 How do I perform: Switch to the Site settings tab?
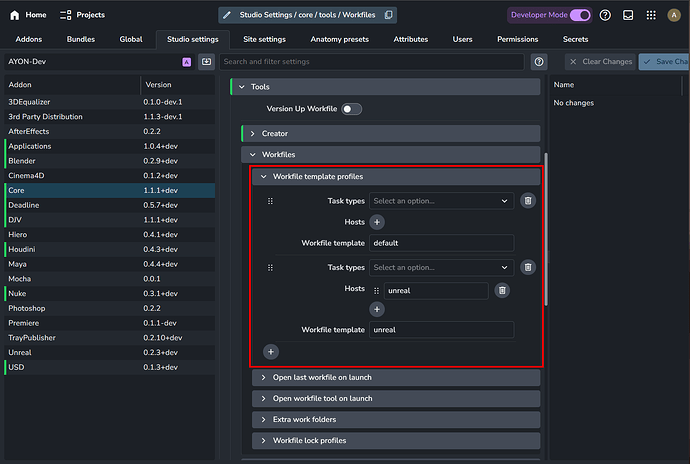[x=264, y=39]
